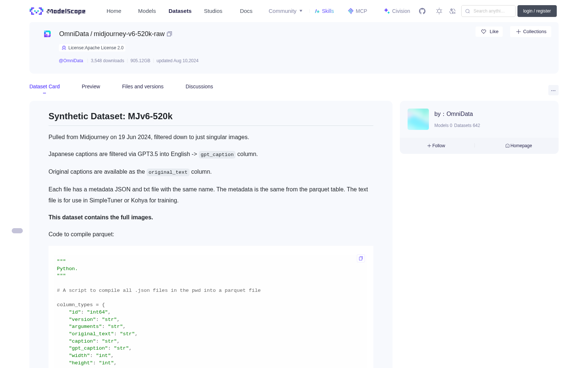Open the GitHub icon link
The width and height of the screenshot is (588, 368).
pos(422,11)
